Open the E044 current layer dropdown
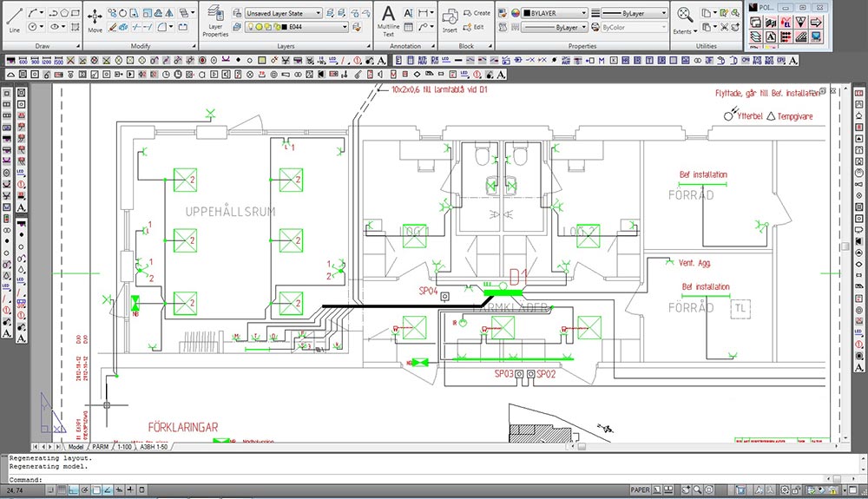This screenshot has height=499, width=868. [x=297, y=27]
